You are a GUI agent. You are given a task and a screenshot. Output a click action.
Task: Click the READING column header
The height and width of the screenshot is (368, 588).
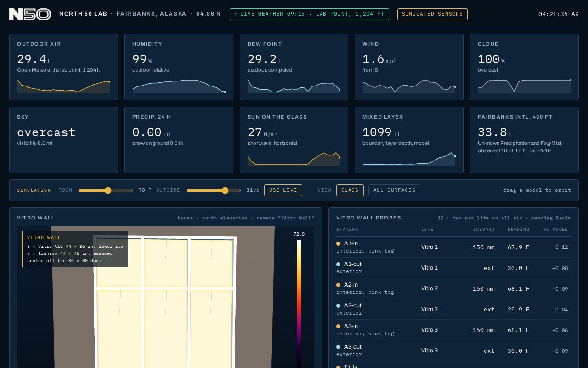tap(518, 230)
